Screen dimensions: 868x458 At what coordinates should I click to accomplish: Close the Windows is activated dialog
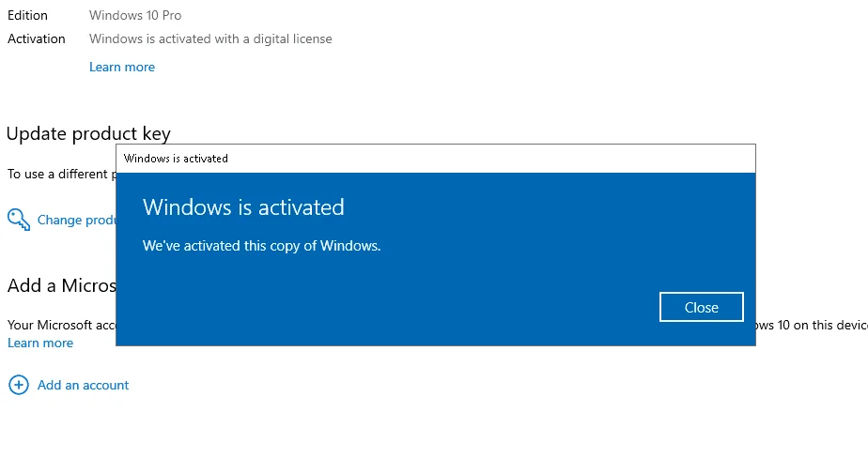pyautogui.click(x=702, y=307)
